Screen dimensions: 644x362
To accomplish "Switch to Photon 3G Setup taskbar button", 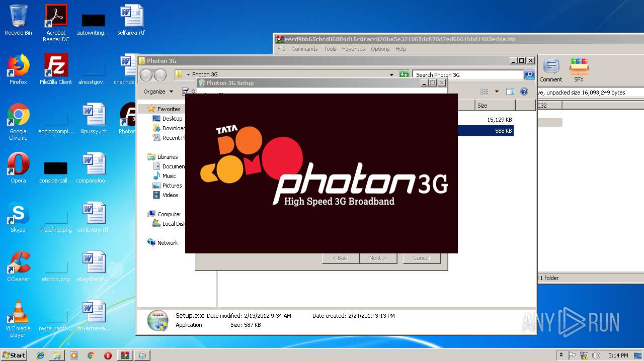I will coord(143,355).
